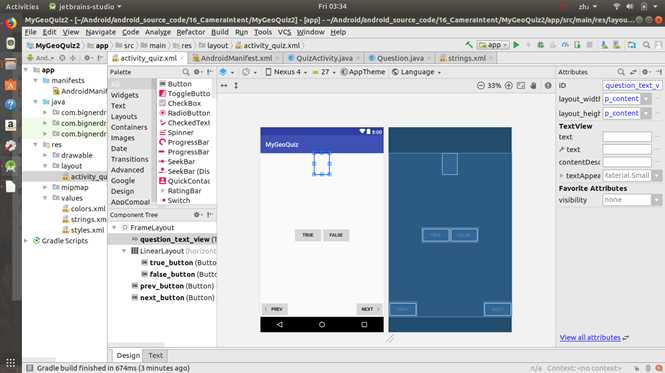
Task: Switch to AndroidManifest.xml tab
Action: [x=236, y=58]
